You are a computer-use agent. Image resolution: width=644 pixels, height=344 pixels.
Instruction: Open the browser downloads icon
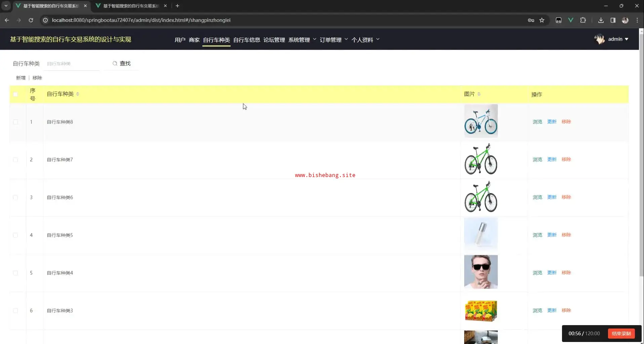pyautogui.click(x=601, y=20)
